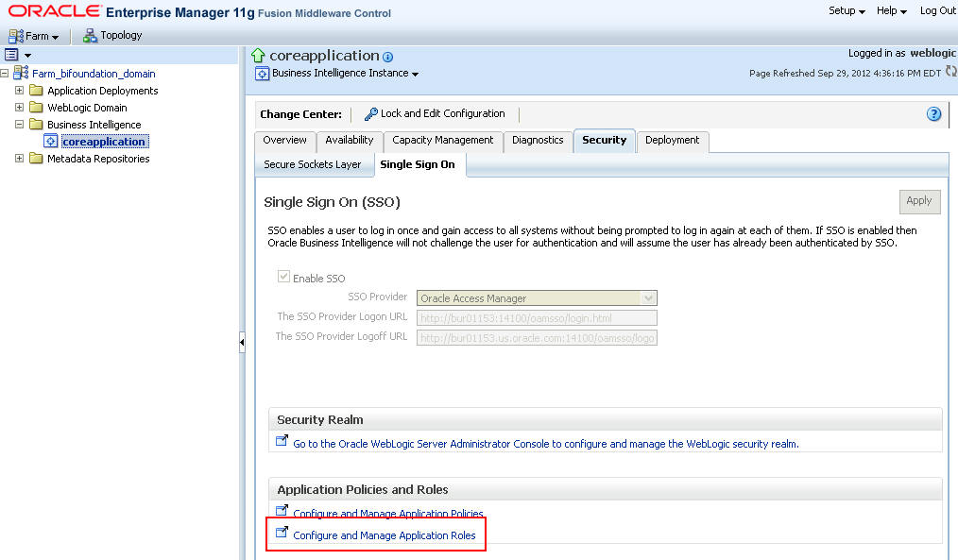Viewport: 958px width, 560px height.
Task: Open Configure and Manage Application Policies link
Action: [x=388, y=514]
